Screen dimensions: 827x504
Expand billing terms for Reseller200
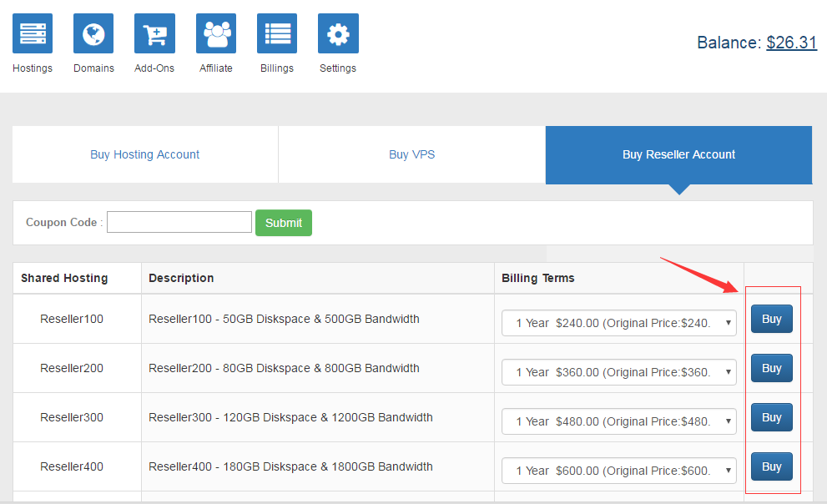click(x=618, y=372)
